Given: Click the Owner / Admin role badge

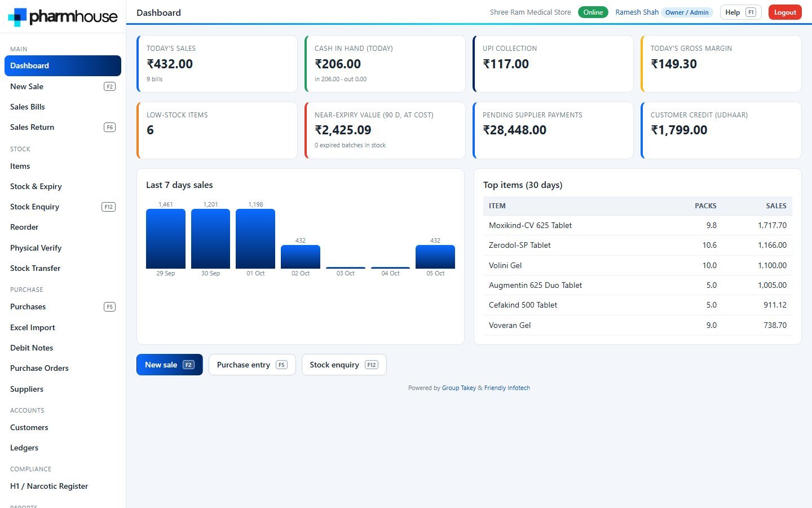Looking at the screenshot, I should click(x=687, y=12).
